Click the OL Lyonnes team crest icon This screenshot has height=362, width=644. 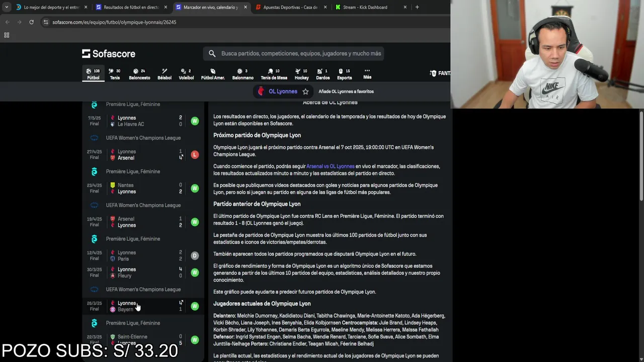click(261, 92)
